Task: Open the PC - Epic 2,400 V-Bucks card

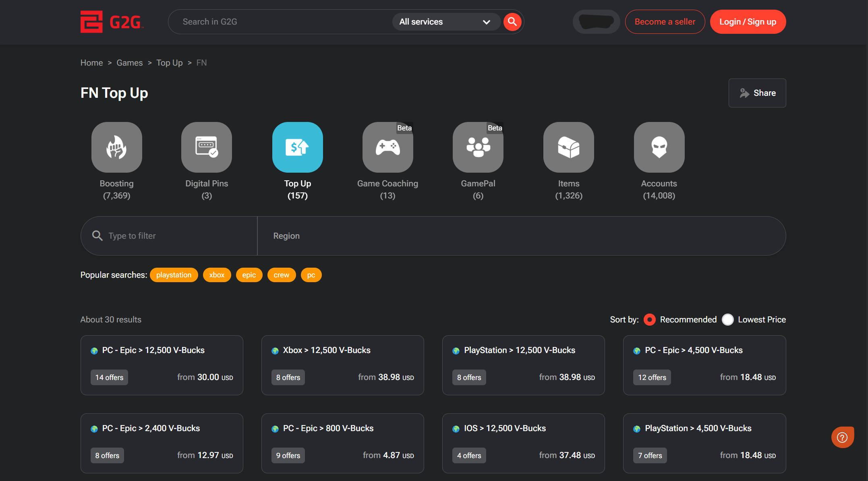Action: 162,443
